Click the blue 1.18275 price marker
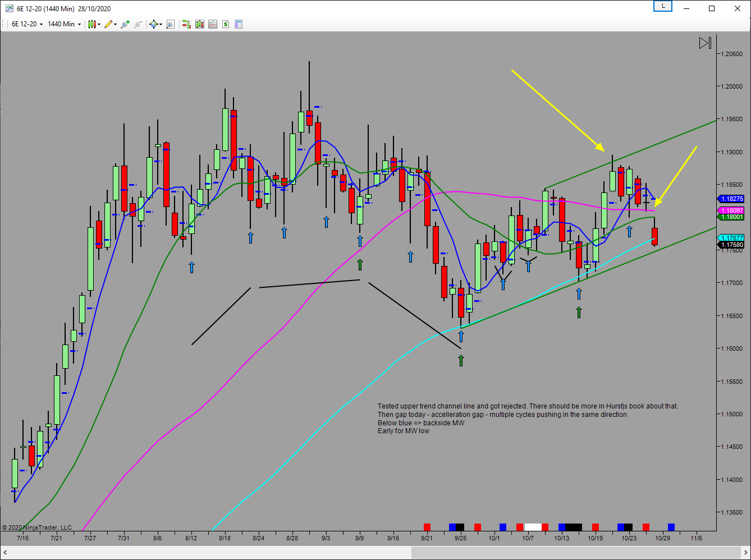Viewport: 751px width, 560px height. tap(731, 199)
